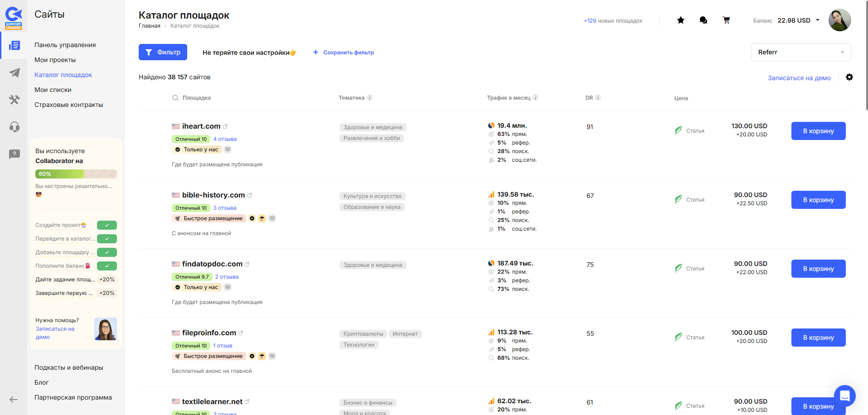Open Страховые контракты menu item
Image resolution: width=868 pixels, height=415 pixels.
68,105
